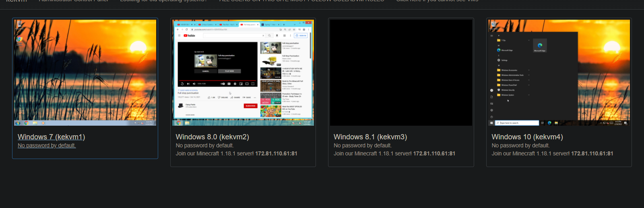Image resolution: width=644 pixels, height=208 pixels.
Task: Click Edge icon on Windows 10 taskbar
Action: point(549,123)
